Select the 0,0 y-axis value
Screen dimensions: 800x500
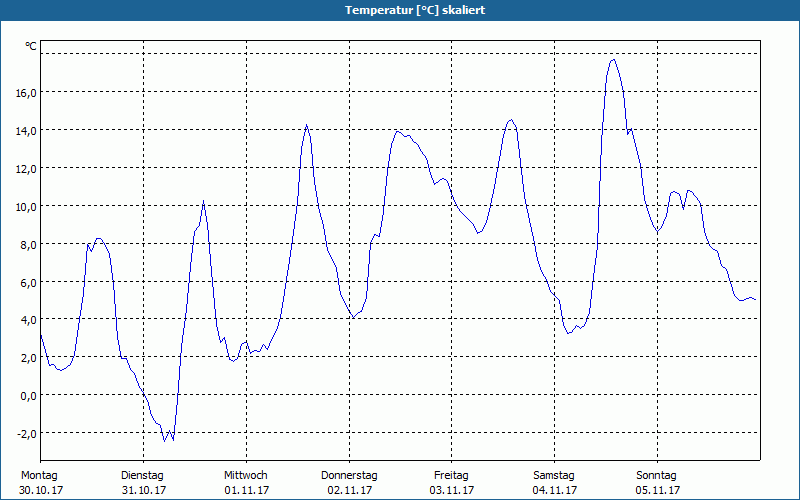pyautogui.click(x=28, y=395)
